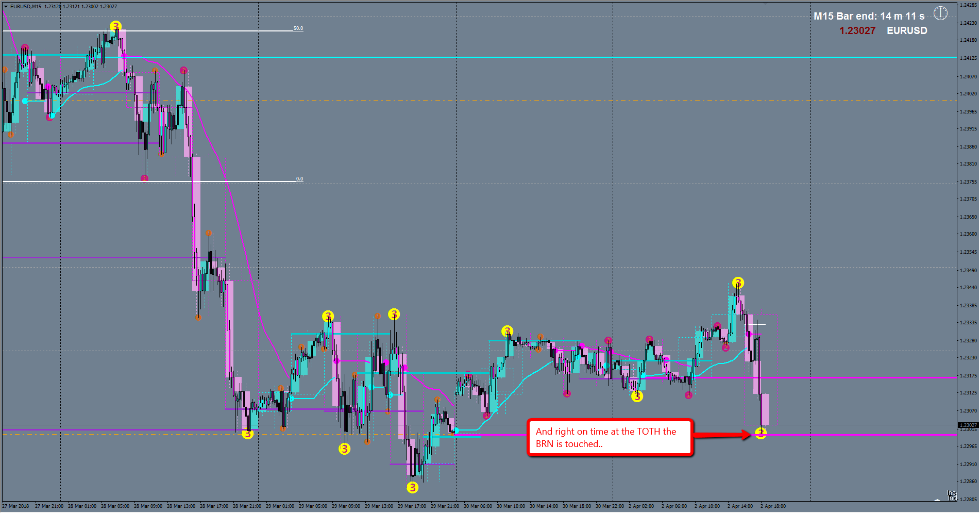
Task: Click the 28 Mar 05:00 time label
Action: (x=115, y=506)
